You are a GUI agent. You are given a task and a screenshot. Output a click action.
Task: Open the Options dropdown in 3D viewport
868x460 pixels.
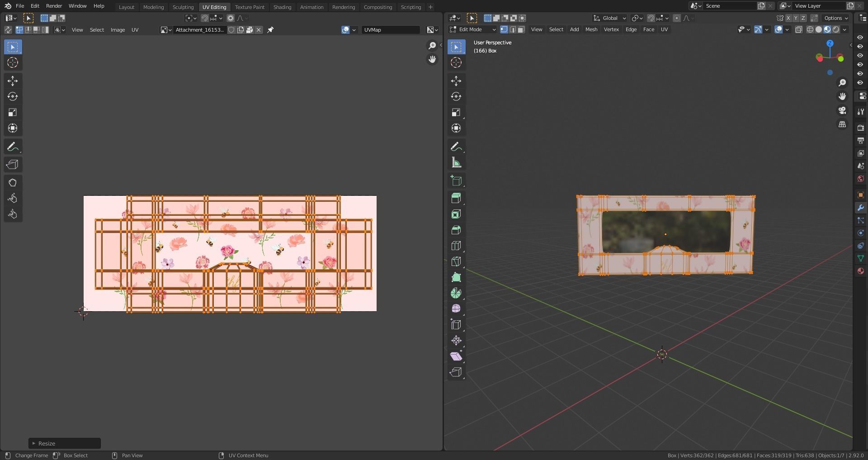(836, 18)
